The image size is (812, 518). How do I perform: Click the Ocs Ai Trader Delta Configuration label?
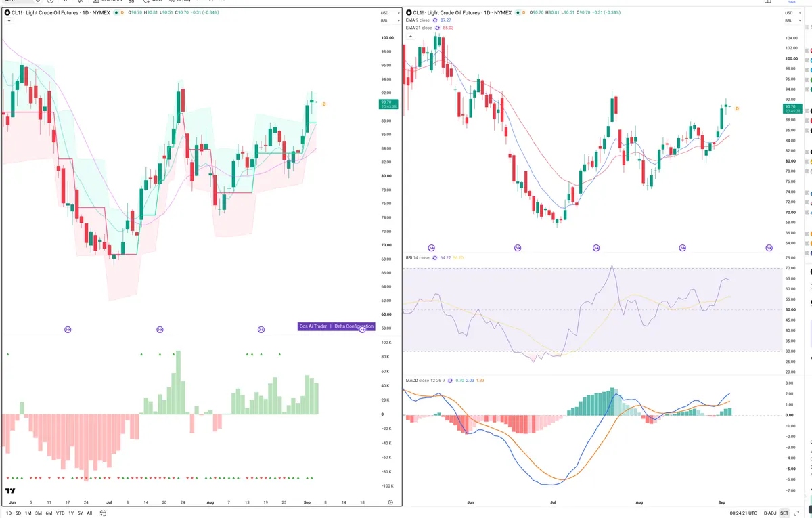tap(336, 326)
